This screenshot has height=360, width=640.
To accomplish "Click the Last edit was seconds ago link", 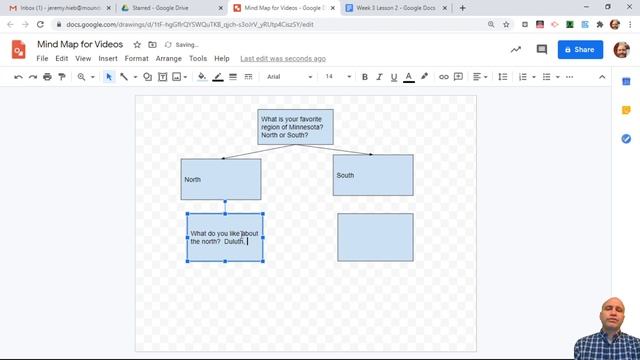I will [283, 58].
